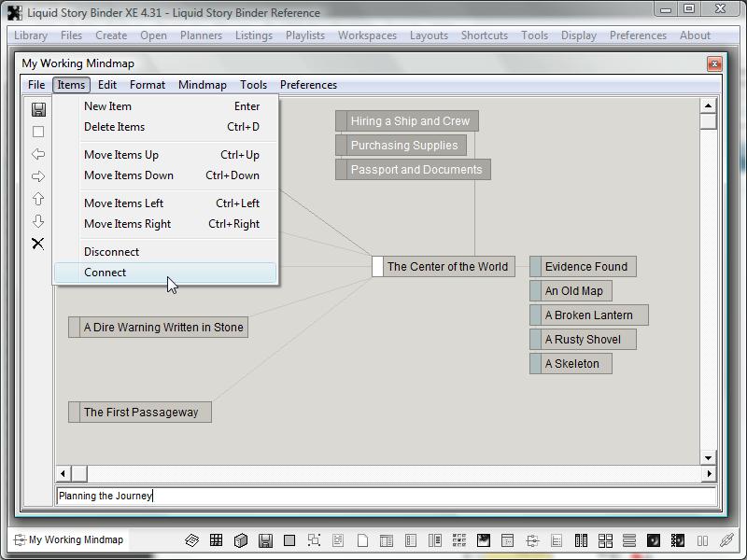Click the vertical scrollbar down arrow
Image resolution: width=747 pixels, height=560 pixels.
[x=709, y=457]
